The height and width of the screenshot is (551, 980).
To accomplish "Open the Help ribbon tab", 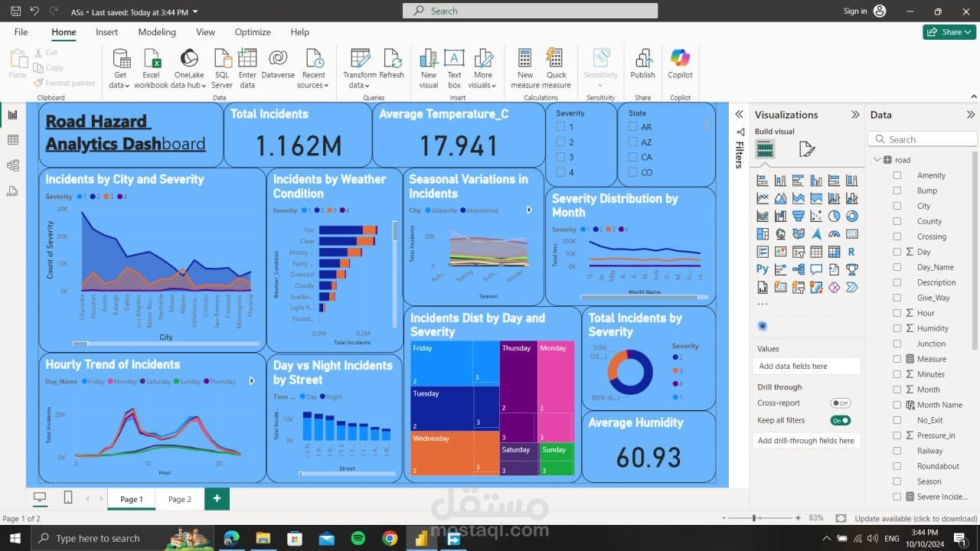I will pyautogui.click(x=300, y=32).
